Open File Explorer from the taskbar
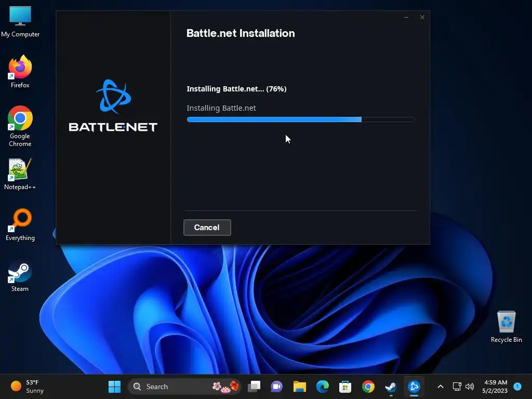This screenshot has width=532, height=399. point(300,387)
